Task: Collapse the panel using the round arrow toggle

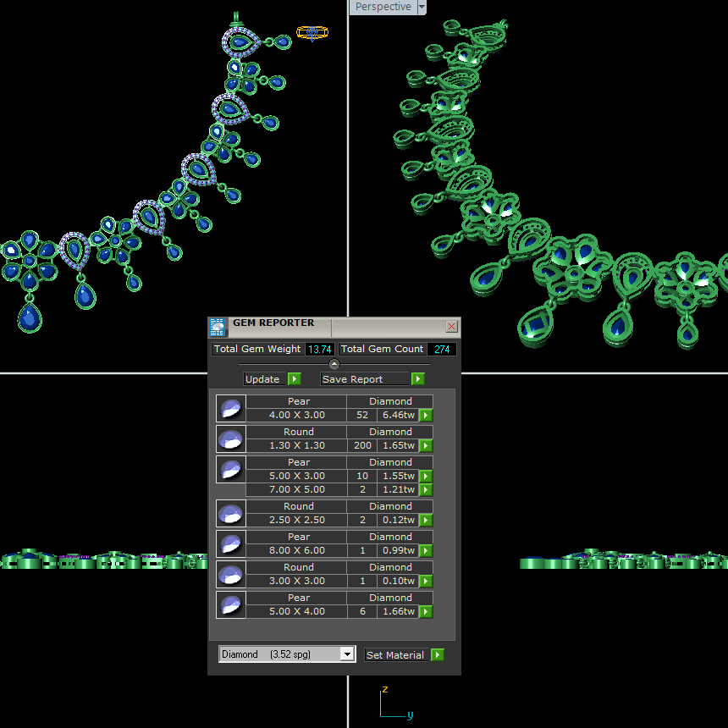Action: tap(334, 364)
